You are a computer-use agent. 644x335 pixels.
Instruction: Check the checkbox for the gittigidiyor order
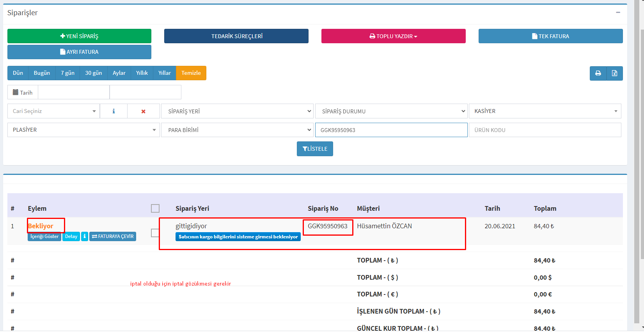(155, 233)
